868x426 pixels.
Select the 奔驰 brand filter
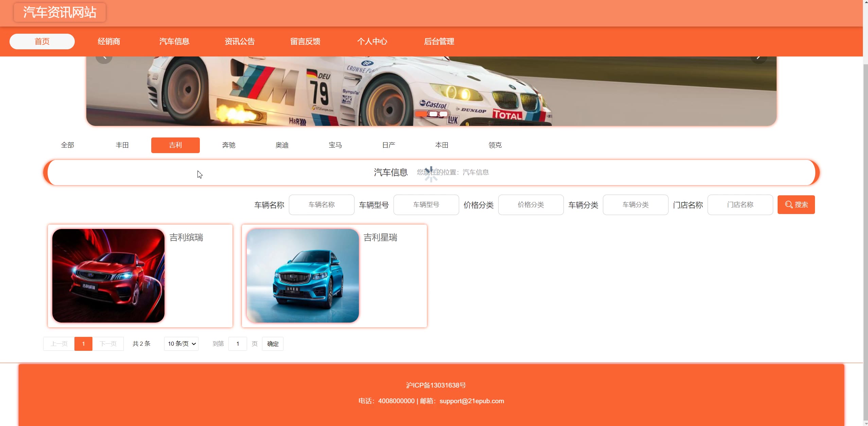click(229, 145)
